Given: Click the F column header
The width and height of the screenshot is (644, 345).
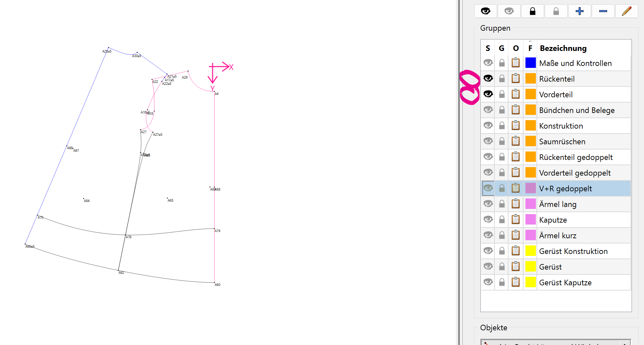Looking at the screenshot, I should 530,48.
